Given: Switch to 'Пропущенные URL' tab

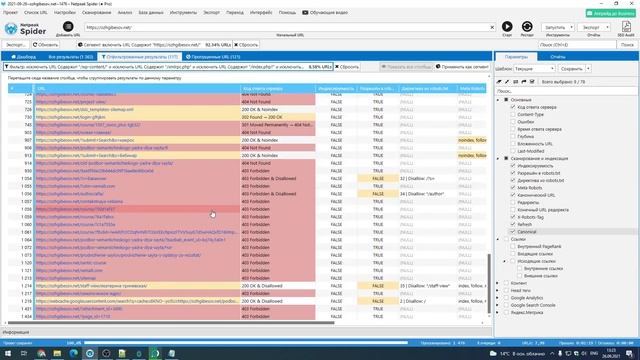Looking at the screenshot, I should [213, 57].
